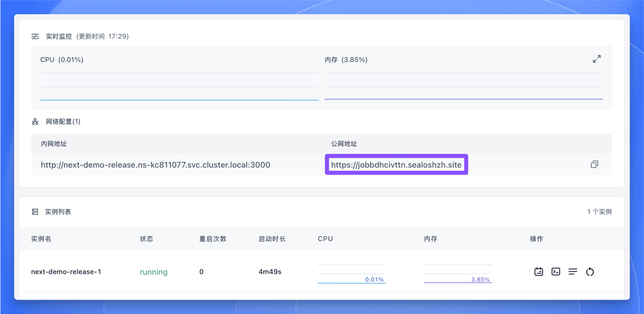View logs of next-demo-release-1
Viewport: 644px width, 314px height.
573,272
